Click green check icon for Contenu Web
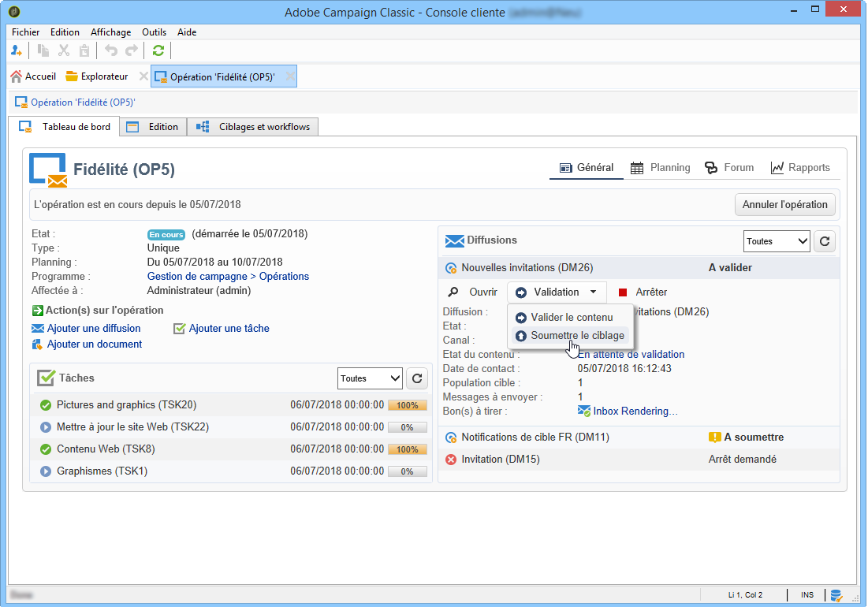Viewport: 868px width, 607px height. pyautogui.click(x=46, y=449)
